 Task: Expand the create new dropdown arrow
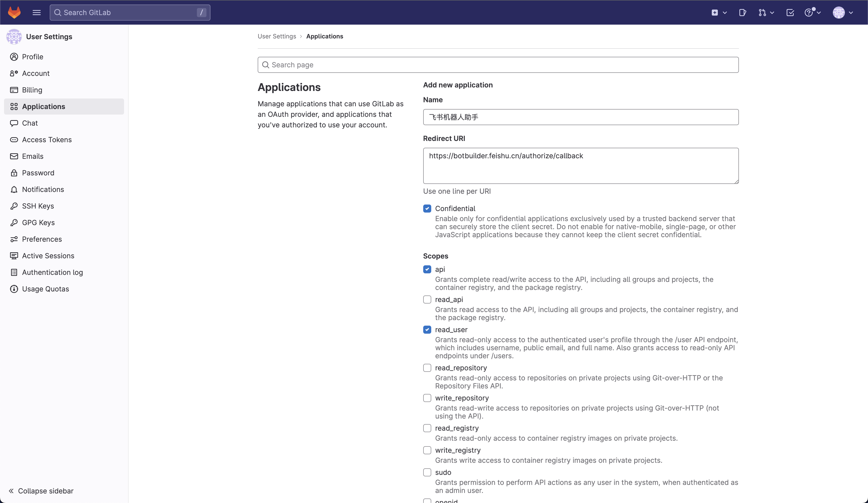point(725,12)
